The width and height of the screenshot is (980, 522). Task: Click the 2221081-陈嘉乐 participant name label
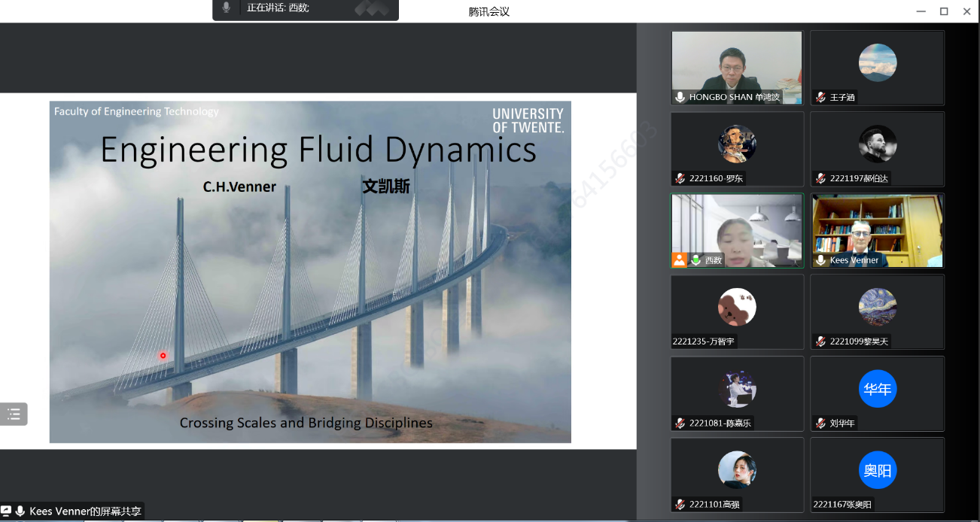pos(720,423)
